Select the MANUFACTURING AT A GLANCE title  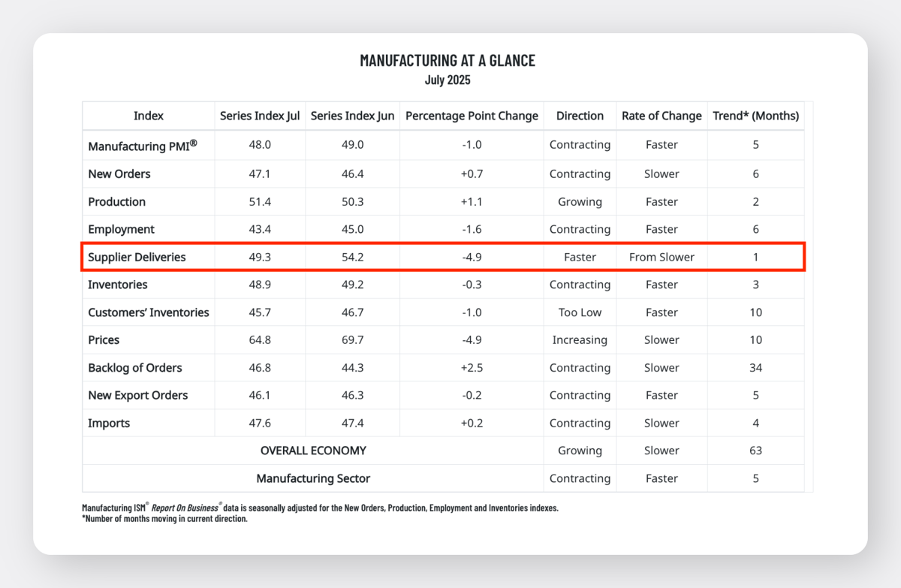coord(447,61)
